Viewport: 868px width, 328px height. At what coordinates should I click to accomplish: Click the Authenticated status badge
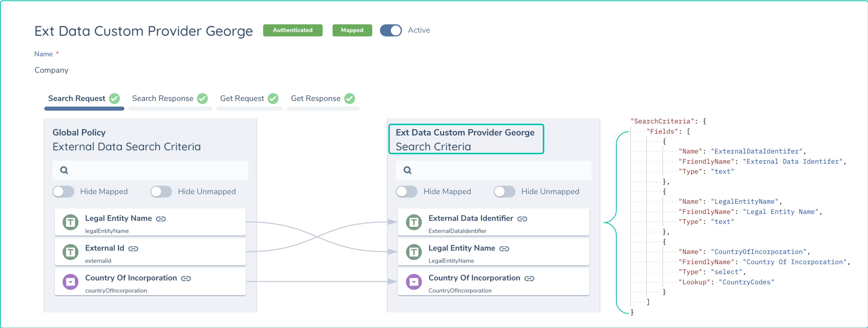click(293, 30)
